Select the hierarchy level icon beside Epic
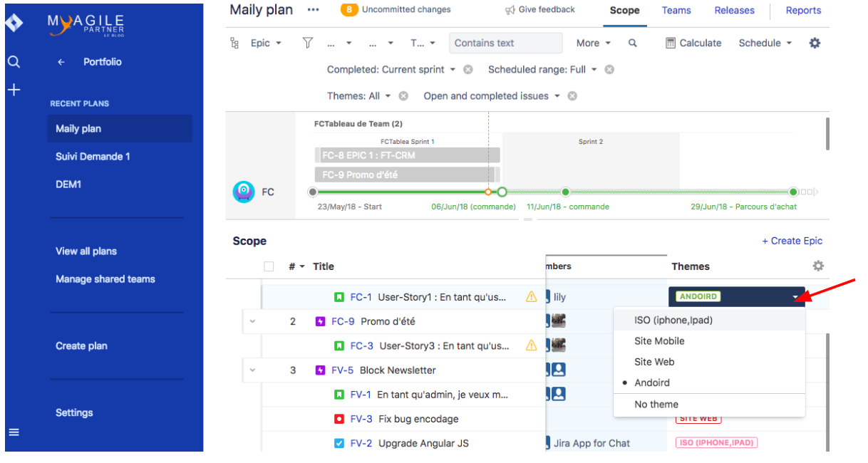This screenshot has height=463, width=868. tap(234, 43)
